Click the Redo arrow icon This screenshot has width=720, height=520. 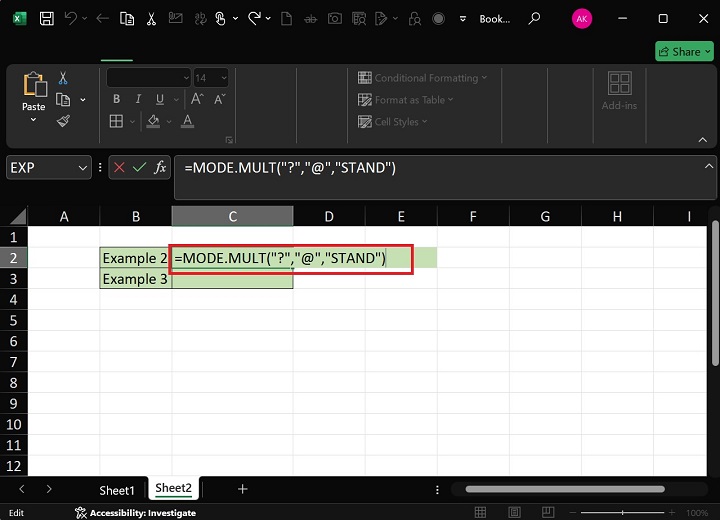[x=254, y=19]
